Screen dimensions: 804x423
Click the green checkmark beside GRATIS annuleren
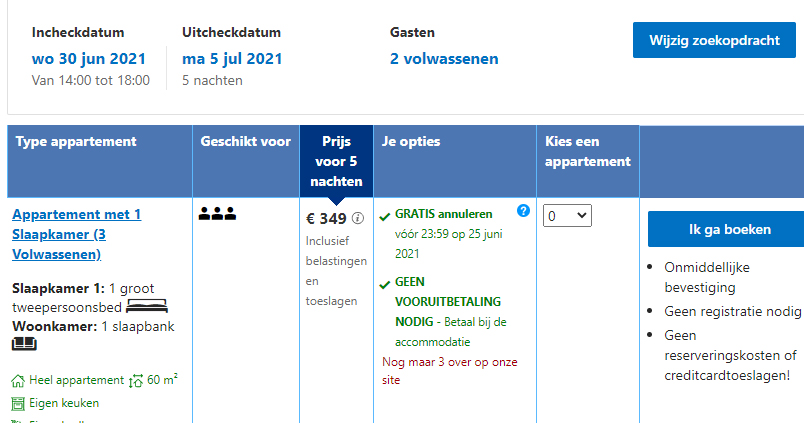click(385, 215)
